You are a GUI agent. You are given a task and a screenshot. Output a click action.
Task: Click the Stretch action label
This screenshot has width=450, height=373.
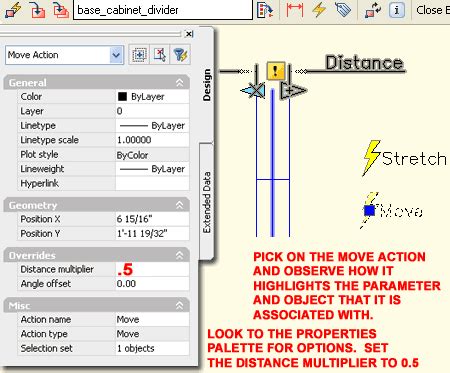(414, 159)
